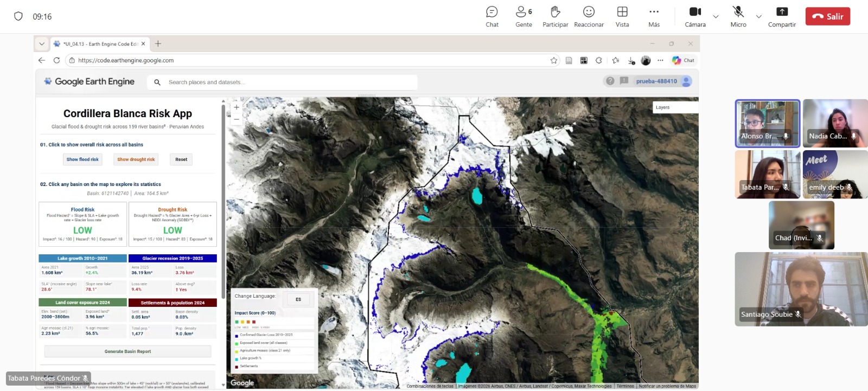Select the Earth Engine Code Editor tab
The image size is (868, 391).
coord(99,44)
